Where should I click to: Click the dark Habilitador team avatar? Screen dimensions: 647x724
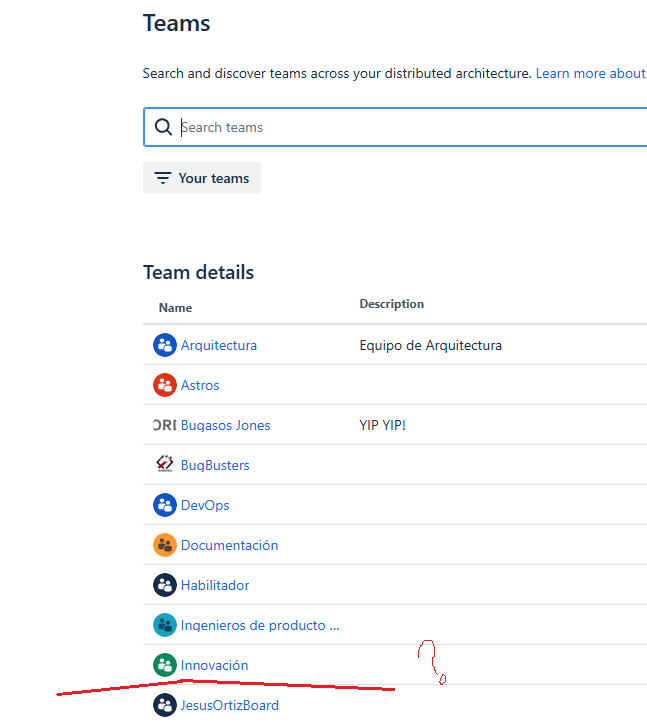[x=164, y=585]
